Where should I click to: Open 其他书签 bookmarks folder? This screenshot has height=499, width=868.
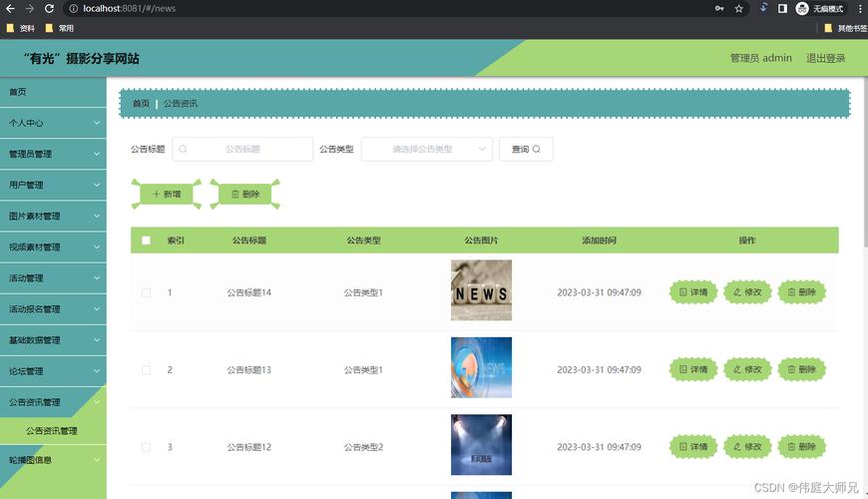coord(845,28)
